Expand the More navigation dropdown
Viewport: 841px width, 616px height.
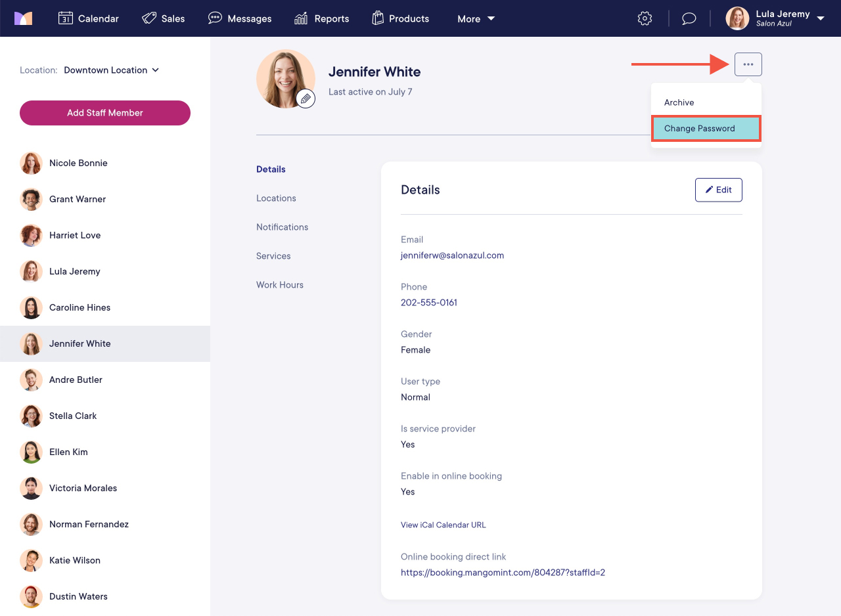[x=475, y=18]
